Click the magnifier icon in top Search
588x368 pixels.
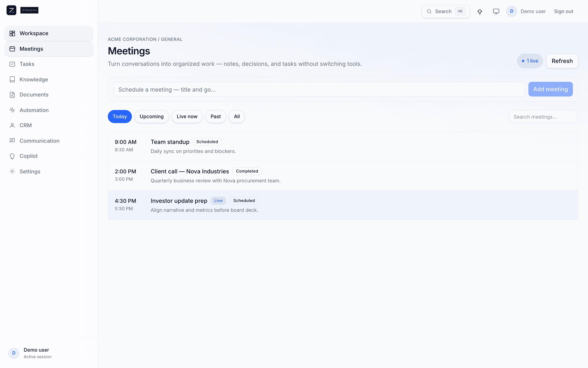coord(429,11)
